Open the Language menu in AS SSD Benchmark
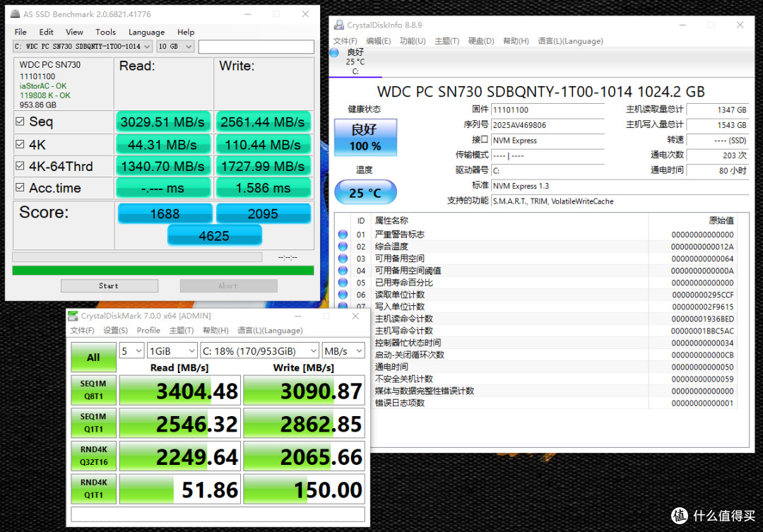The width and height of the screenshot is (763, 532). (146, 32)
